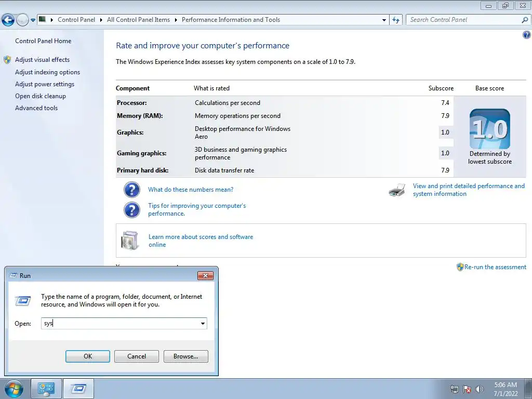Click the software box icon beside Learn more
The height and width of the screenshot is (399, 532).
130,240
